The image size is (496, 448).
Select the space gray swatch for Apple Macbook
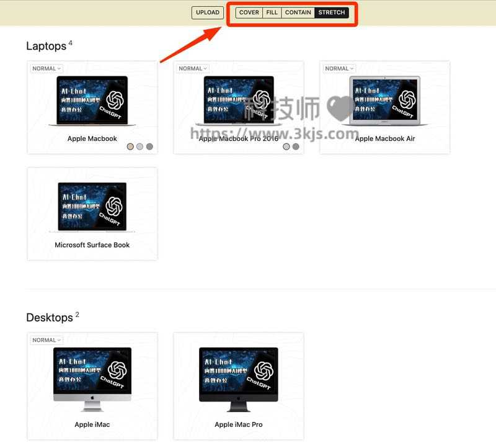pyautogui.click(x=149, y=146)
